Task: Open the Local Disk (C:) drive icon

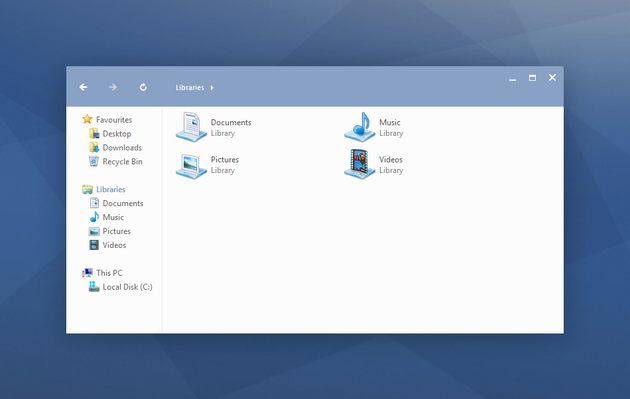Action: (x=94, y=286)
